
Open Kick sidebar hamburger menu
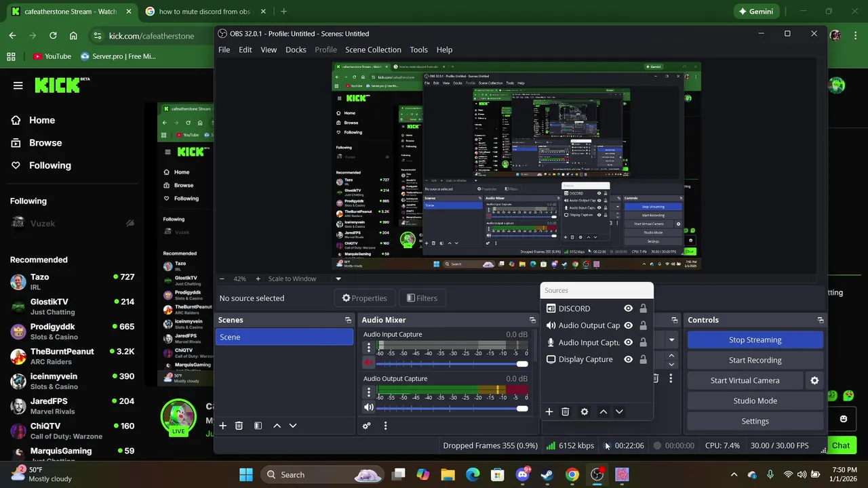pyautogui.click(x=18, y=85)
